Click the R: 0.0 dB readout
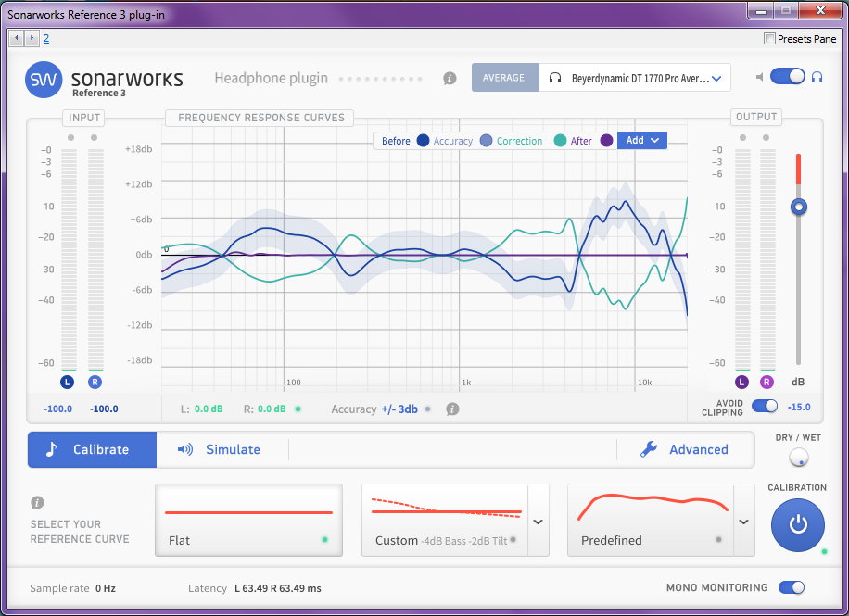The height and width of the screenshot is (616, 849). (264, 409)
